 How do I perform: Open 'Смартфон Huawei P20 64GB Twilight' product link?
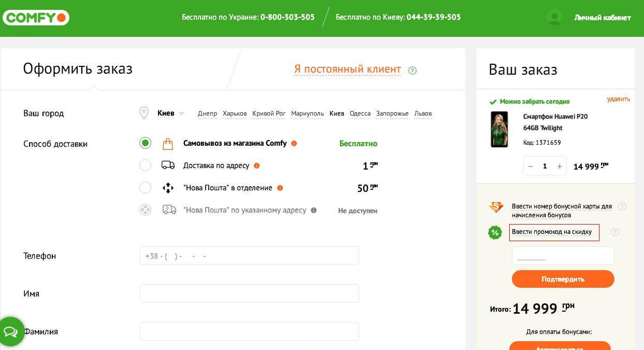pyautogui.click(x=555, y=122)
